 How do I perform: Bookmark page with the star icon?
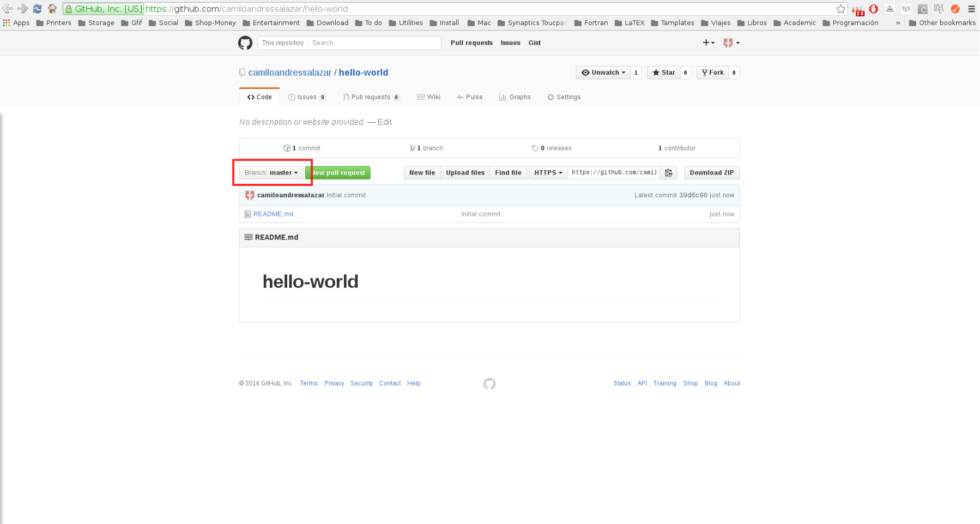(841, 9)
